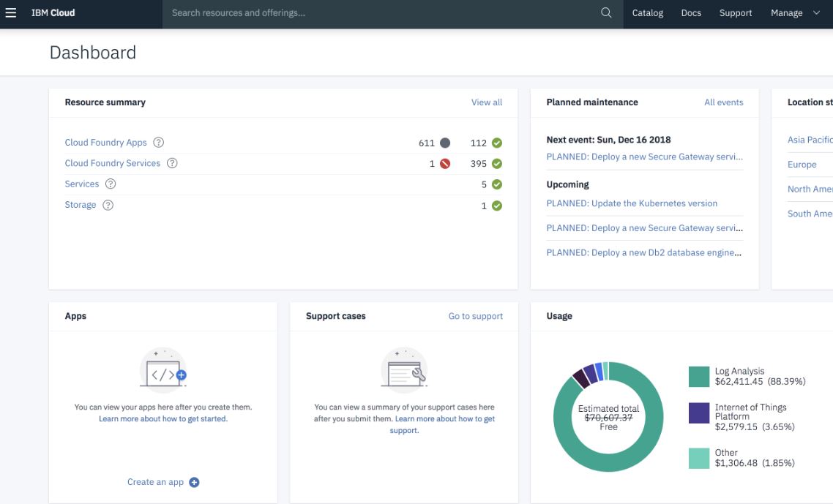Screen dimensions: 833x504
Task: Click the Next event: Sun, Dec 16 2018 text
Action: (608, 140)
